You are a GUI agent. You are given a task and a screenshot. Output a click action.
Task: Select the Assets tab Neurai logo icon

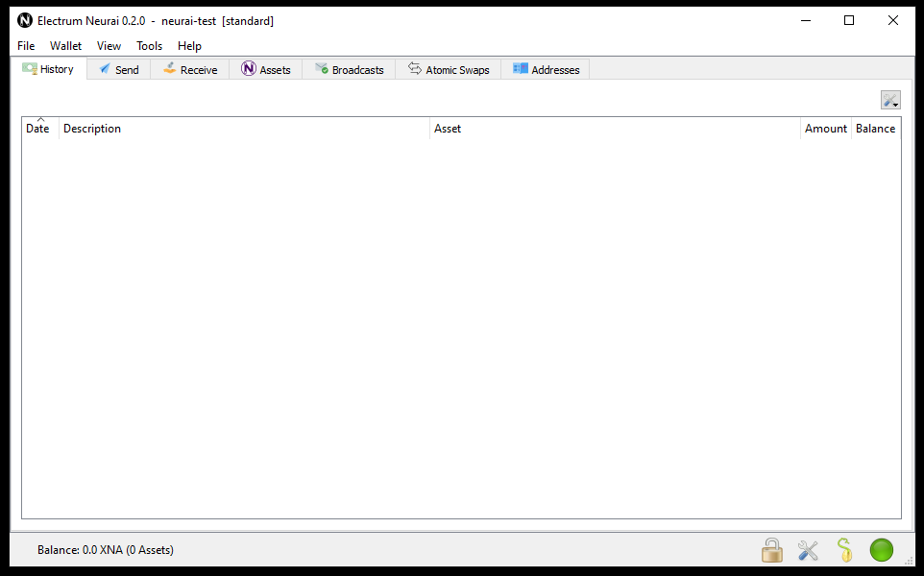[249, 69]
